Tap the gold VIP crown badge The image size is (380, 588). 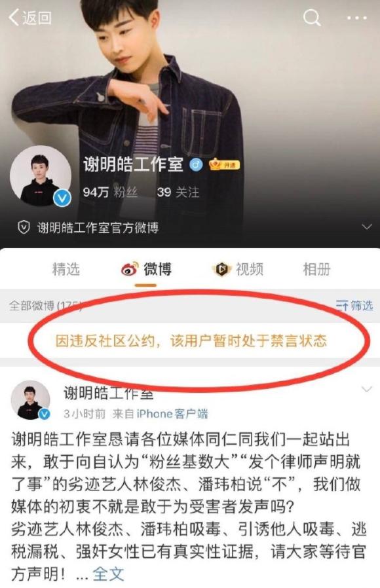pyautogui.click(x=224, y=164)
